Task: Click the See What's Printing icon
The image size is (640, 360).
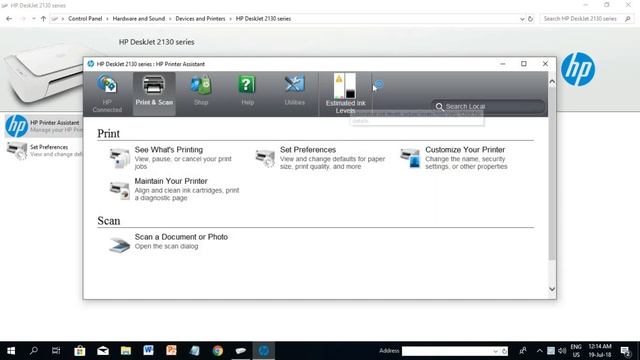Action: pos(120,158)
